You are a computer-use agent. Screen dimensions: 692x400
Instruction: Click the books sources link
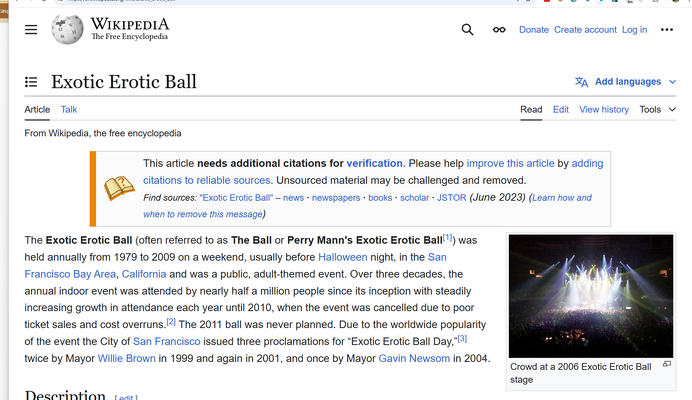380,198
